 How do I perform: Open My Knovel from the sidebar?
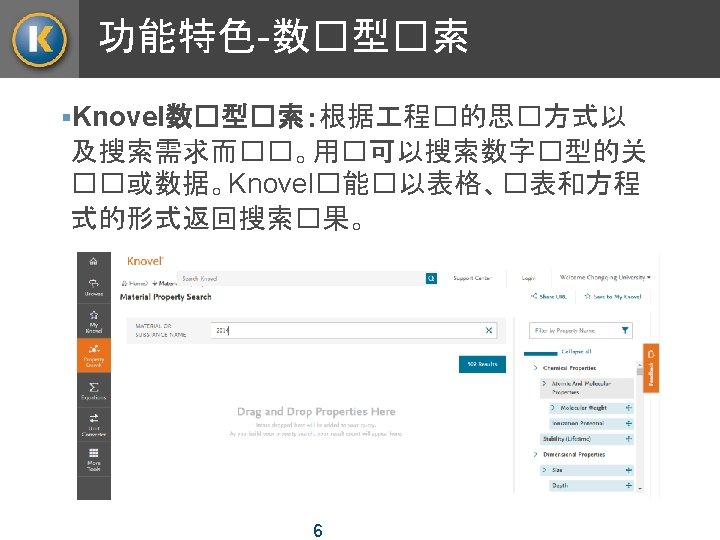point(94,321)
